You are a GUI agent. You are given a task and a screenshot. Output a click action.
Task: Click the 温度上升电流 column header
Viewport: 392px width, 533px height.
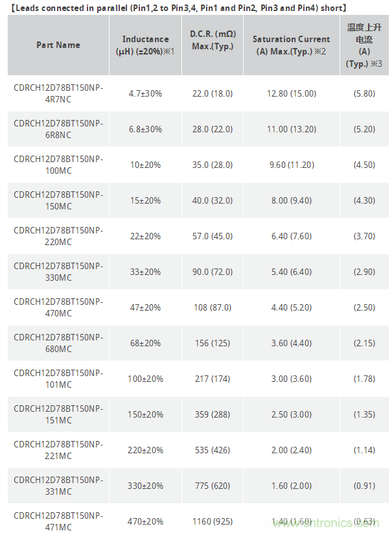point(364,45)
